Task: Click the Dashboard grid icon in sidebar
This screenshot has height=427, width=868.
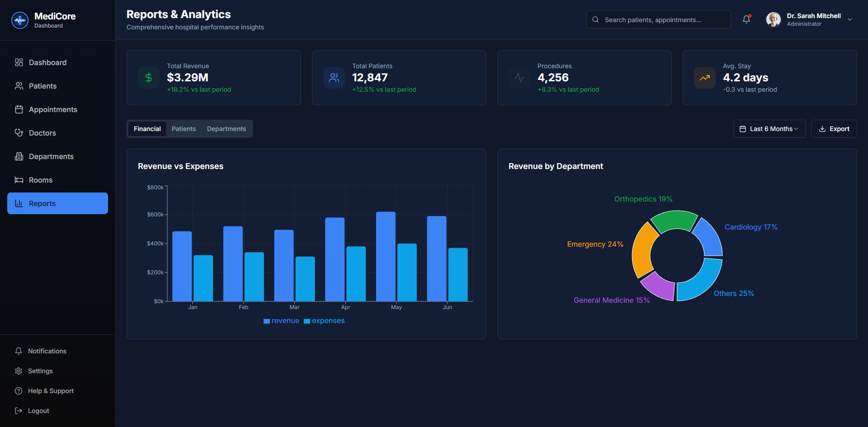Action: click(x=19, y=62)
